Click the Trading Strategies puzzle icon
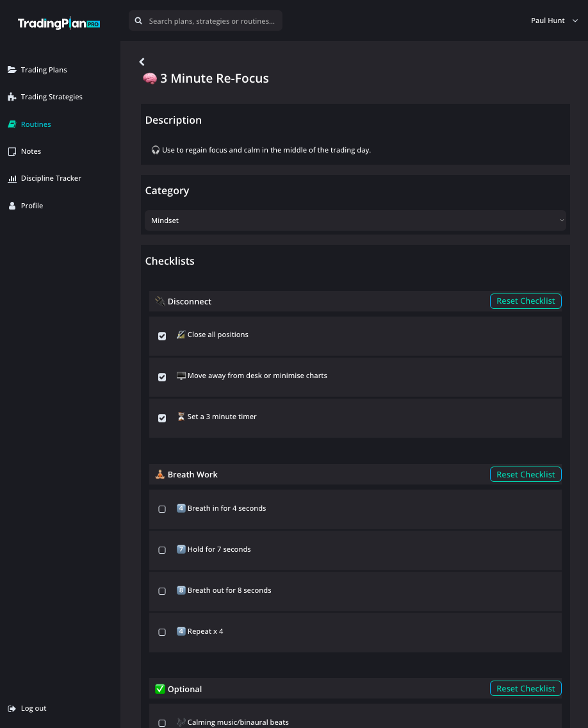This screenshot has width=588, height=728. 12,97
